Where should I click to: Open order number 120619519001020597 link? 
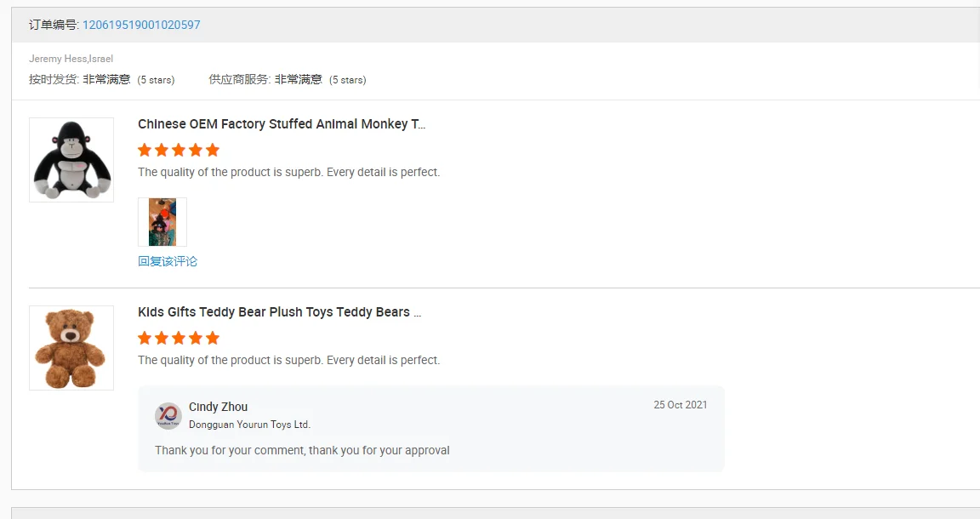[141, 25]
